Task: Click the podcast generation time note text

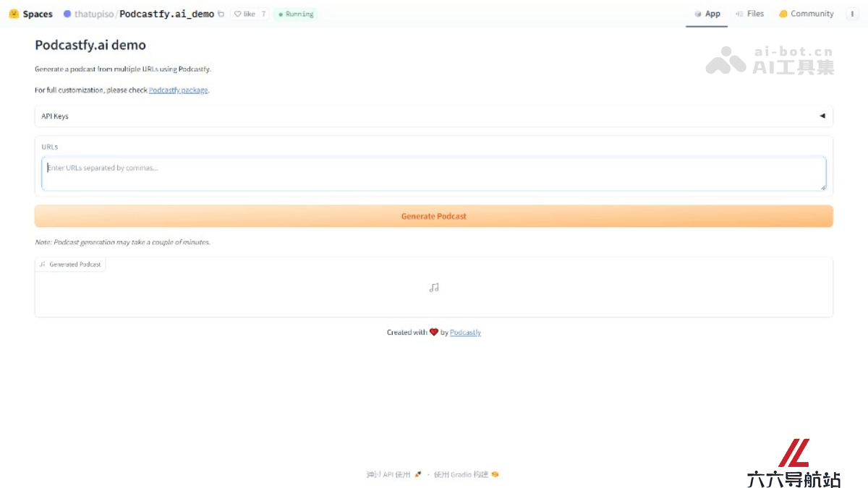Action: click(122, 242)
